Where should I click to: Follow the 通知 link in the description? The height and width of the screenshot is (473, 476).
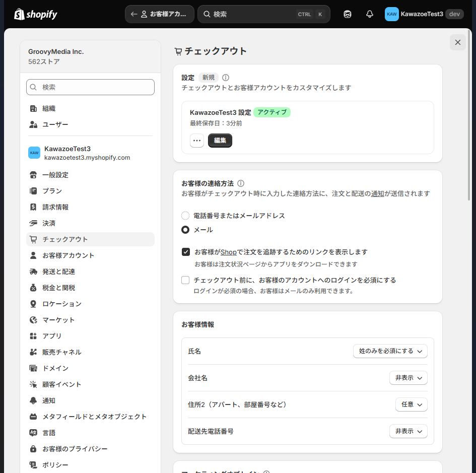377,194
